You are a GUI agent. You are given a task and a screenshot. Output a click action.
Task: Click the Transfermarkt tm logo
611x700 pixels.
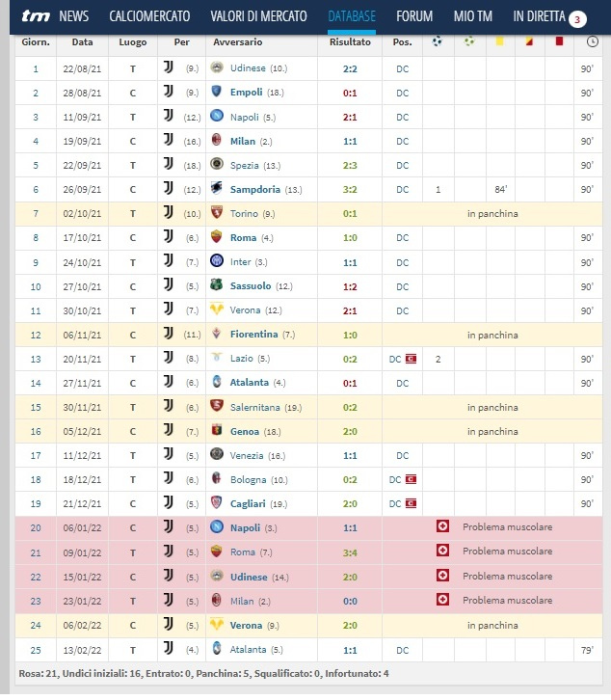36,16
